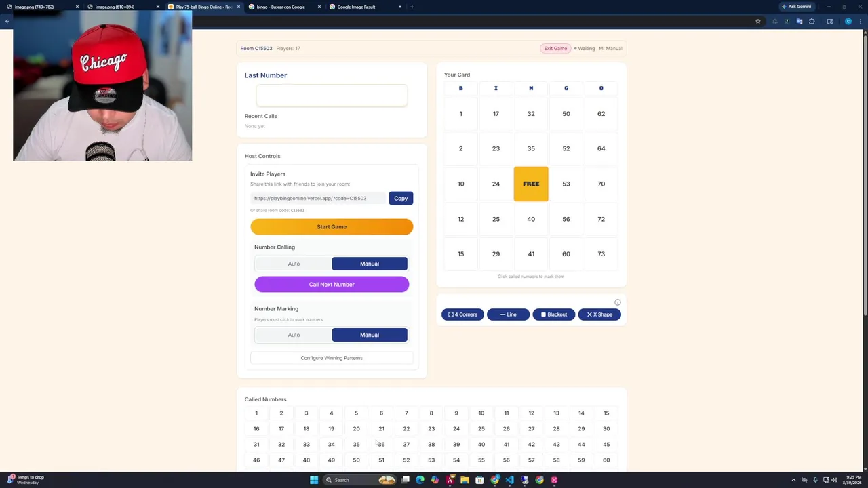Click the Start Game button

click(332, 226)
